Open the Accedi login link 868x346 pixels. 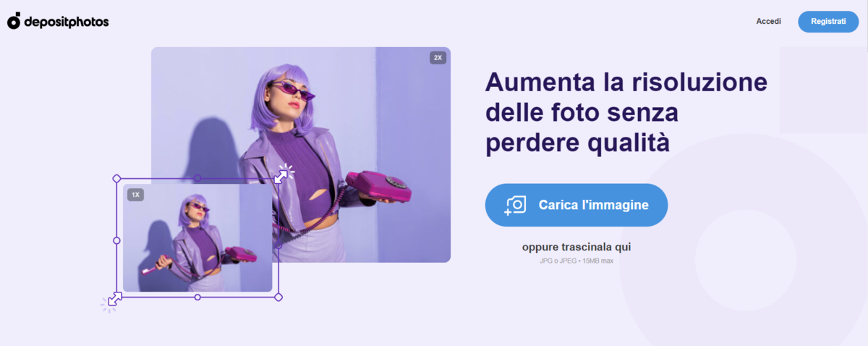[x=768, y=22]
